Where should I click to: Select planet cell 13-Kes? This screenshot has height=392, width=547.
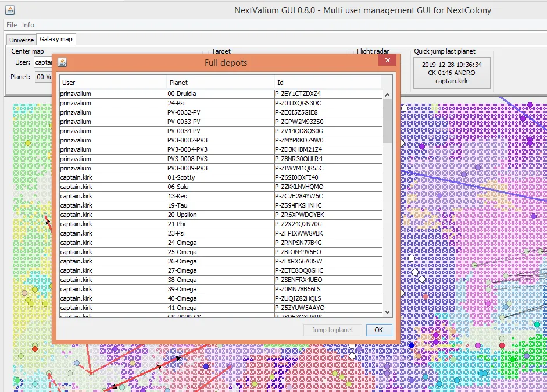point(220,196)
